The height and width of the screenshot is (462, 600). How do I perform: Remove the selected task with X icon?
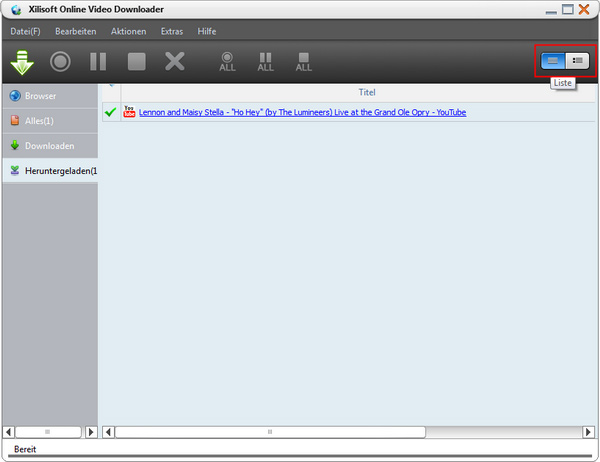click(175, 61)
